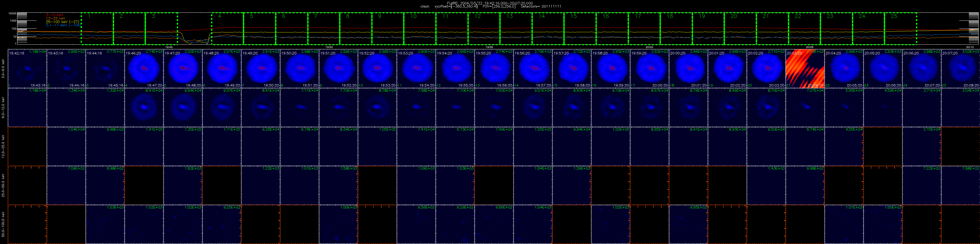This screenshot has width=980, height=244.
Task: Click the blue 0.1-17 MeV (-108) legend entry
Action: [63, 25]
